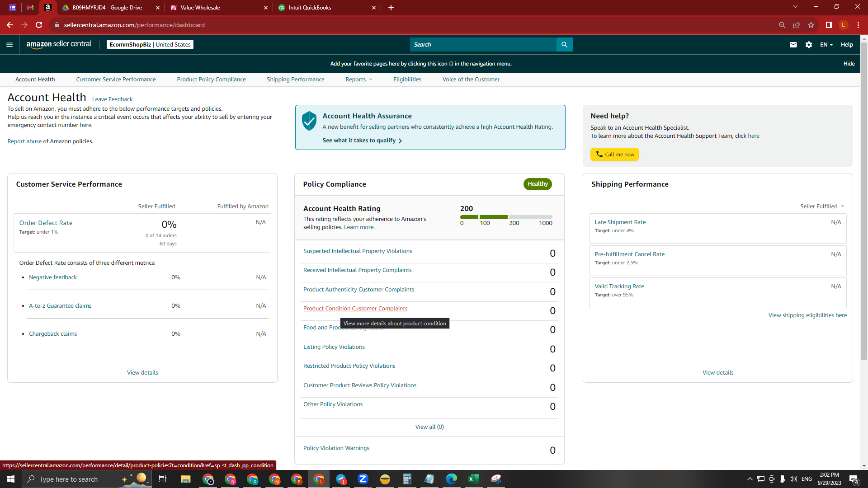Open Listing Policy Violations link
The height and width of the screenshot is (488, 868).
(334, 347)
